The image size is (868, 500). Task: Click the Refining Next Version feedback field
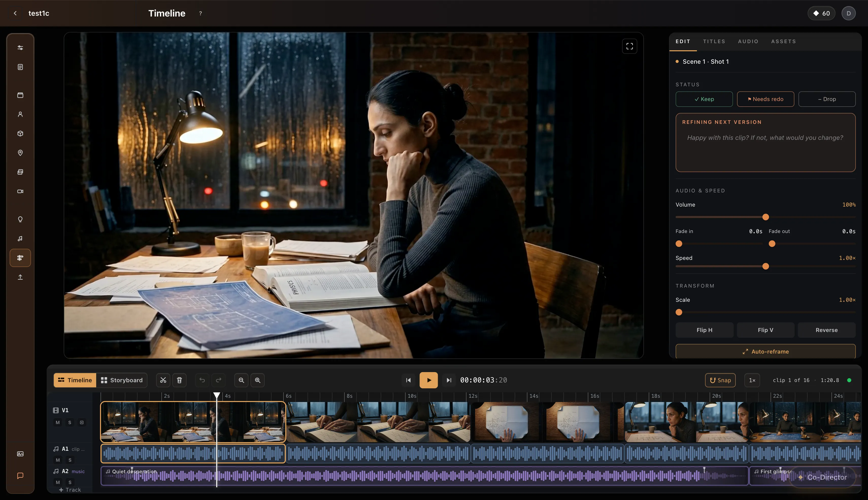(x=765, y=143)
